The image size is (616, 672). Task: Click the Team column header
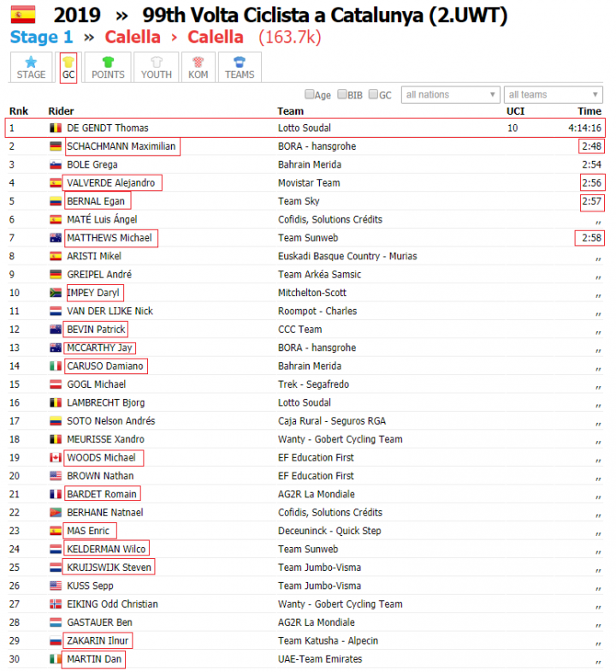tap(290, 111)
